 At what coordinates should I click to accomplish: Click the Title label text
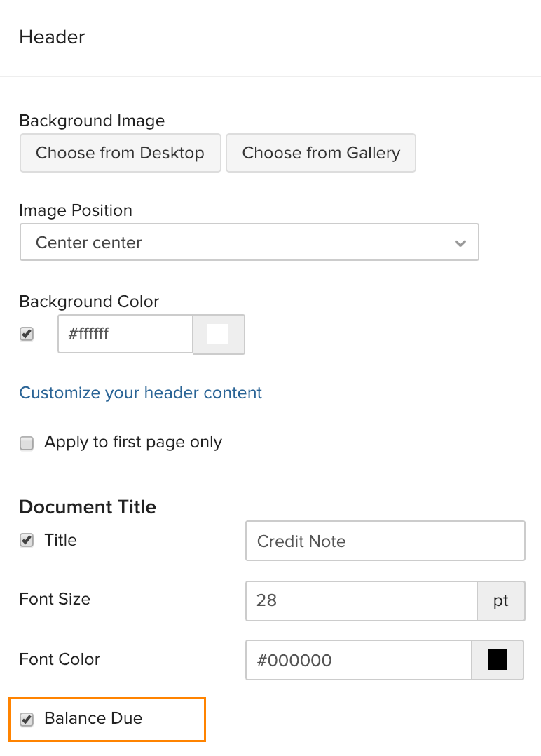pyautogui.click(x=61, y=540)
